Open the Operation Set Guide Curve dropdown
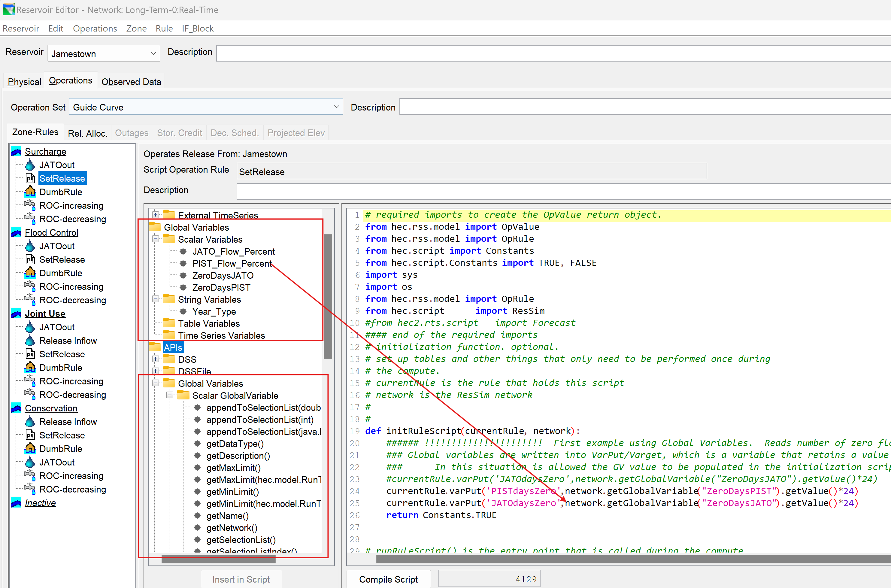This screenshot has height=588, width=891. 336,107
